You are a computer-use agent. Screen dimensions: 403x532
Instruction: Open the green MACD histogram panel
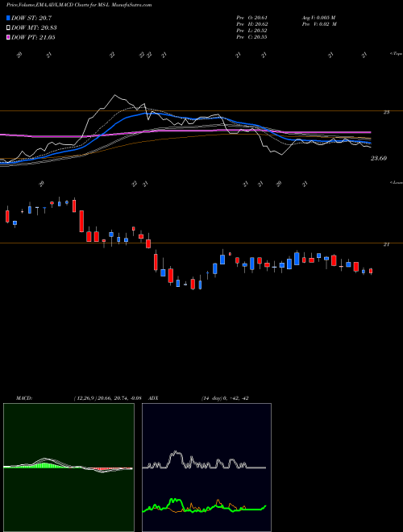pos(69,468)
